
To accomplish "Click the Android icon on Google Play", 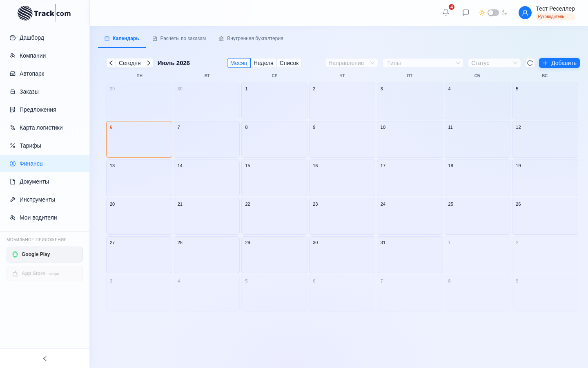I will click(15, 254).
